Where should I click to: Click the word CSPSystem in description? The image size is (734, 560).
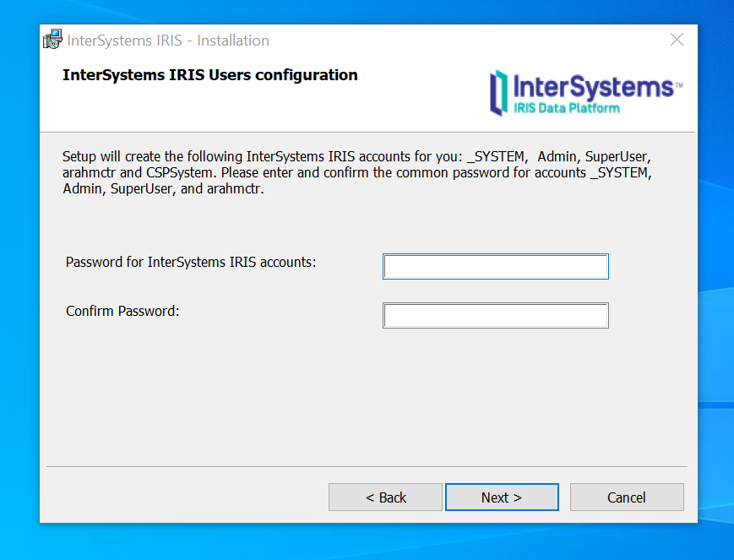[x=179, y=173]
